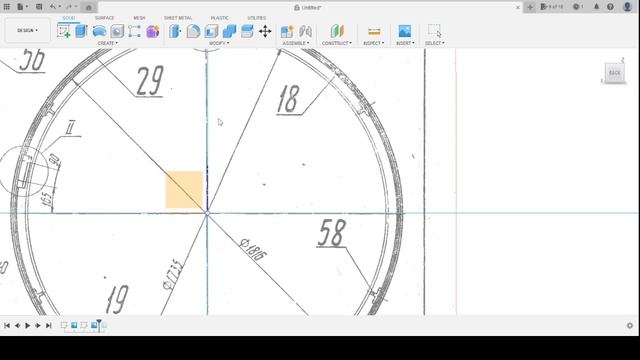Select the Extrude tool
640x360 pixels.
tap(81, 31)
